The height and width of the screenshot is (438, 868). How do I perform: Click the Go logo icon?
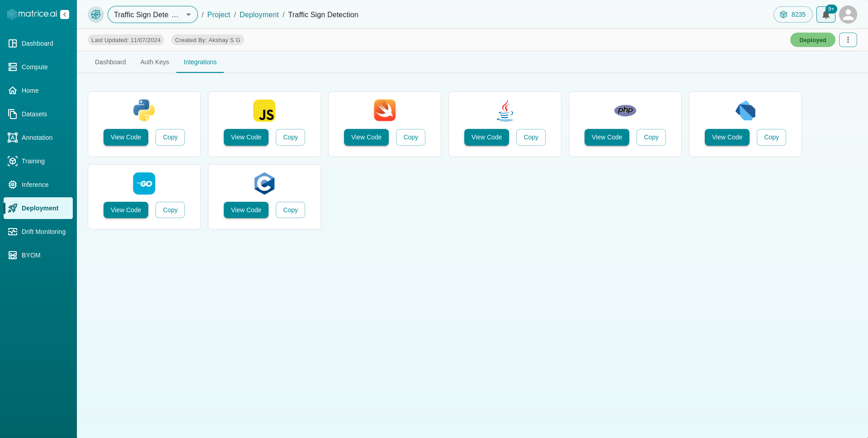click(x=144, y=183)
